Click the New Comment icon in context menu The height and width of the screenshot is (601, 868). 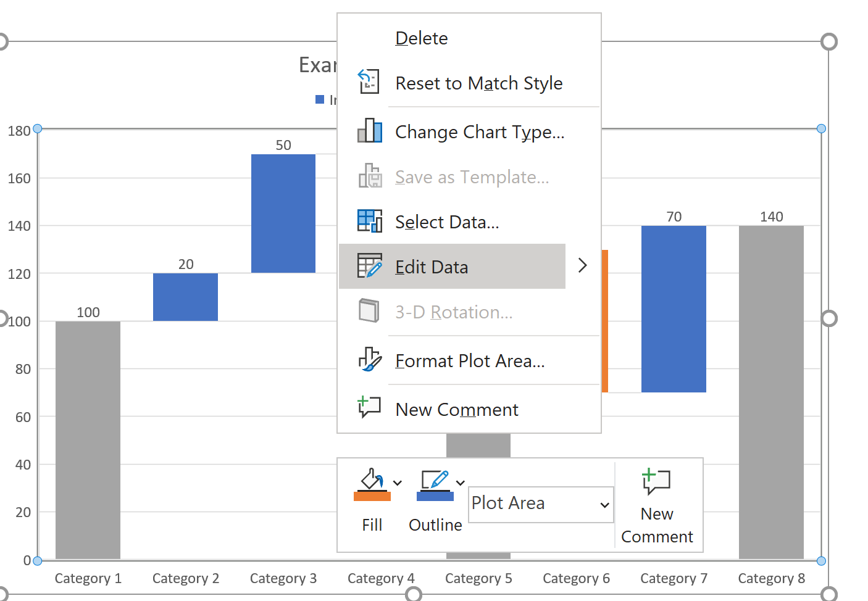tap(370, 408)
